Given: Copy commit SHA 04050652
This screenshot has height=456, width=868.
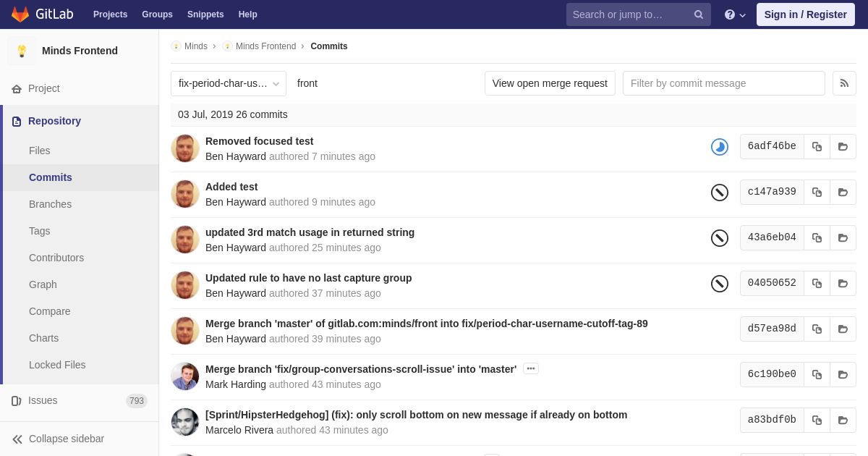Looking at the screenshot, I should [817, 283].
